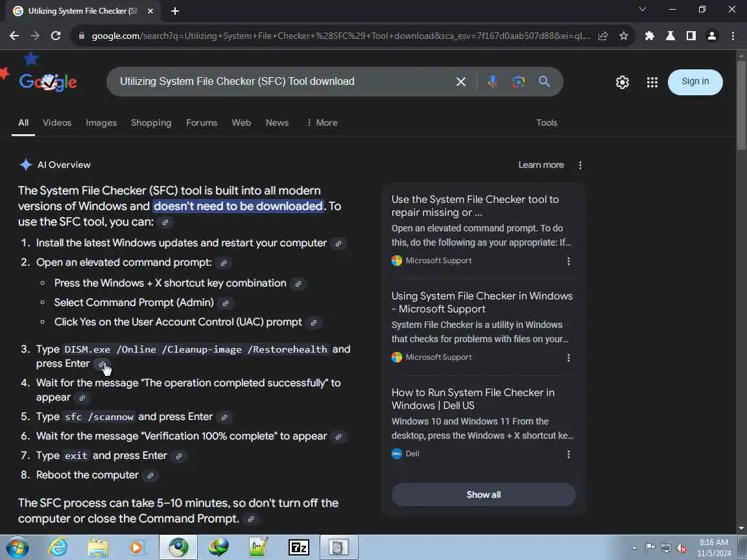747x560 pixels.
Task: Open 'Use the System File Checker tool' result
Action: pos(475,205)
